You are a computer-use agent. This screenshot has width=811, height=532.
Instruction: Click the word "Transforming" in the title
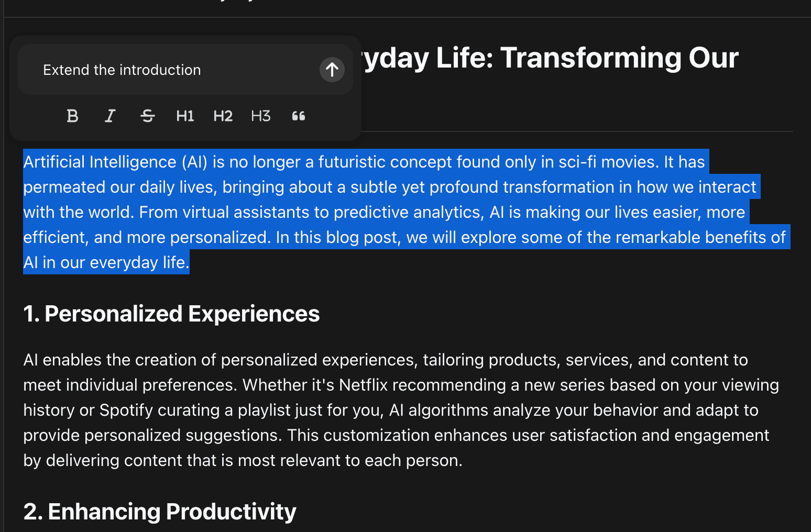[590, 58]
